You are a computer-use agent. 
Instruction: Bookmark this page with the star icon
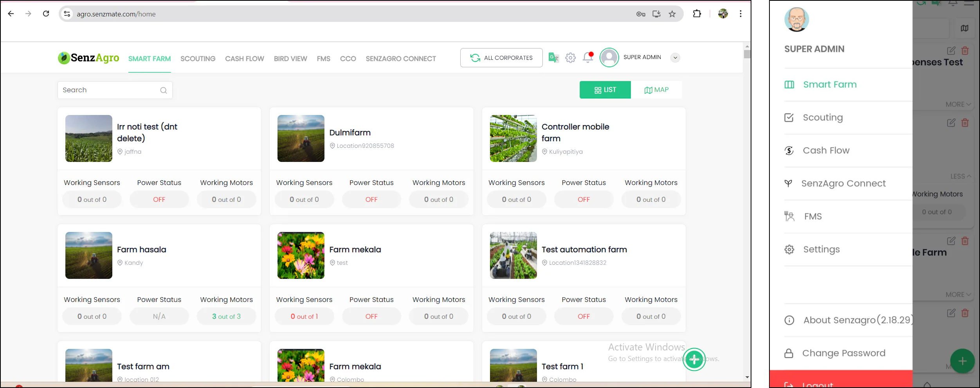[672, 14]
